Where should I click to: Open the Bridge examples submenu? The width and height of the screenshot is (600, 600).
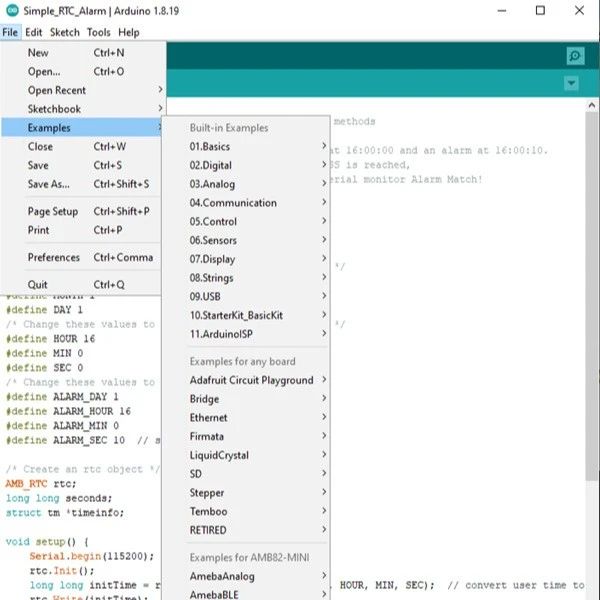tap(246, 399)
